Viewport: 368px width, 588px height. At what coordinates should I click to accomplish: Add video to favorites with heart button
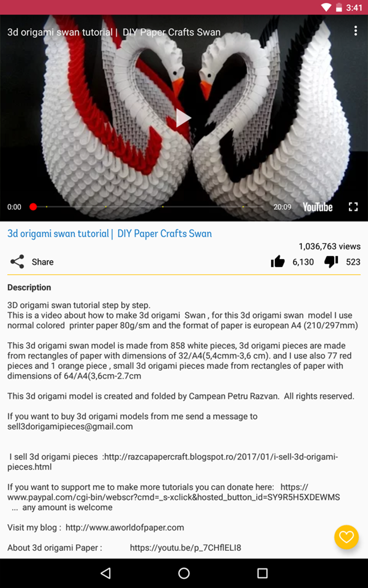click(x=346, y=537)
